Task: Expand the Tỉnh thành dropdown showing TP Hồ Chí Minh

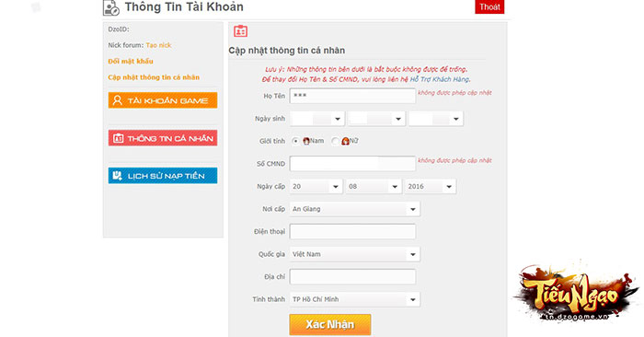Action: (x=355, y=299)
